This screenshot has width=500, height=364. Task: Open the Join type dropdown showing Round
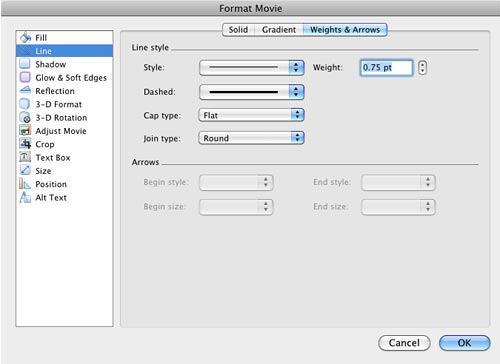pyautogui.click(x=251, y=138)
